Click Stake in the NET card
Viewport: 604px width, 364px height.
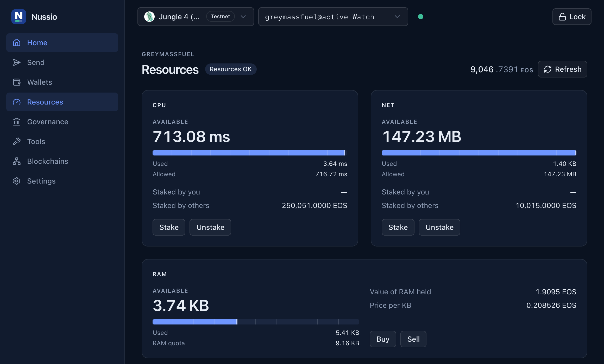398,227
